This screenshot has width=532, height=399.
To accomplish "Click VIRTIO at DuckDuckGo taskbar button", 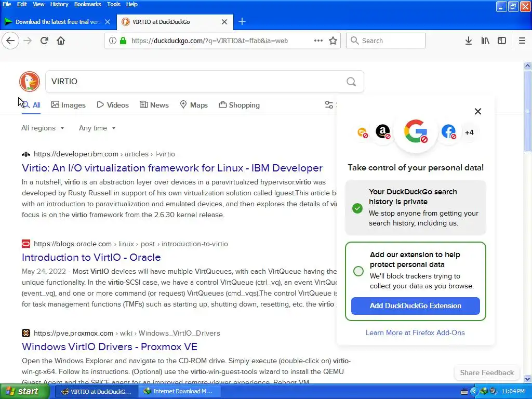I will point(96,391).
